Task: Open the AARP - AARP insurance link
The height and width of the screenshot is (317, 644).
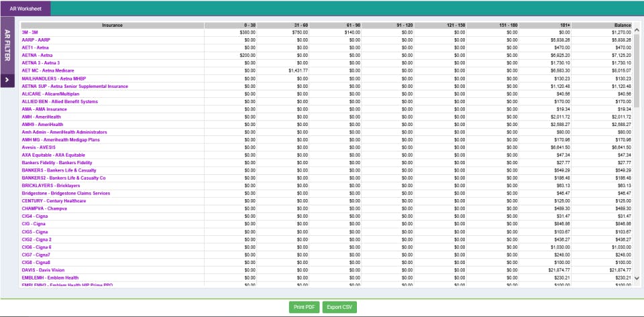Action: tap(36, 40)
